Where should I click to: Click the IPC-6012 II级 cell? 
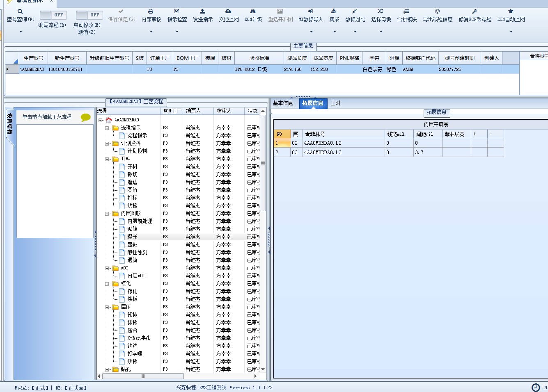point(259,70)
